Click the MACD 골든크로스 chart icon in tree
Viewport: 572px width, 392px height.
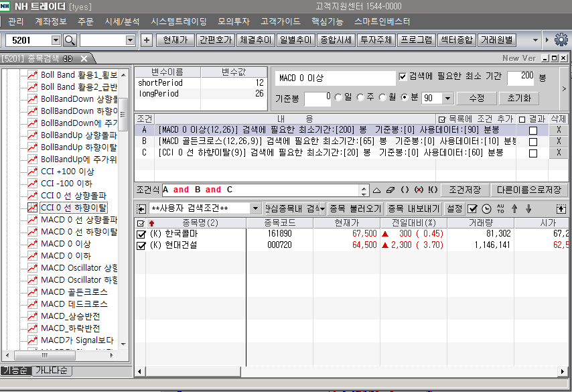pos(32,292)
